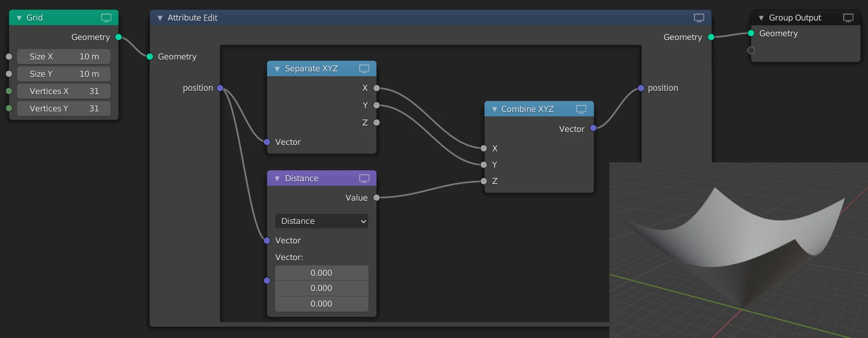Click the monitor icon on Distance node
Image resolution: width=868 pixels, height=338 pixels.
365,178
